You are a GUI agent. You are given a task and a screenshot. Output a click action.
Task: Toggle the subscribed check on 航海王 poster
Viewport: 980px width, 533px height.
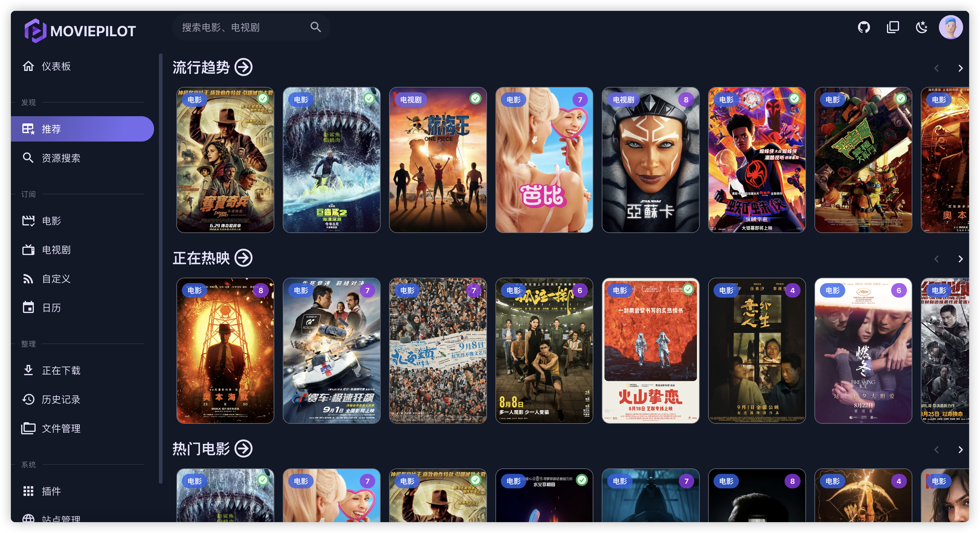tap(475, 99)
